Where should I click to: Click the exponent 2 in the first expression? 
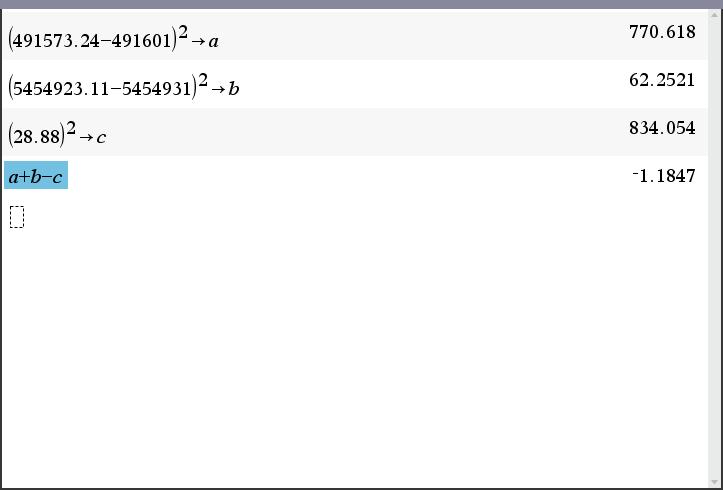pos(183,32)
